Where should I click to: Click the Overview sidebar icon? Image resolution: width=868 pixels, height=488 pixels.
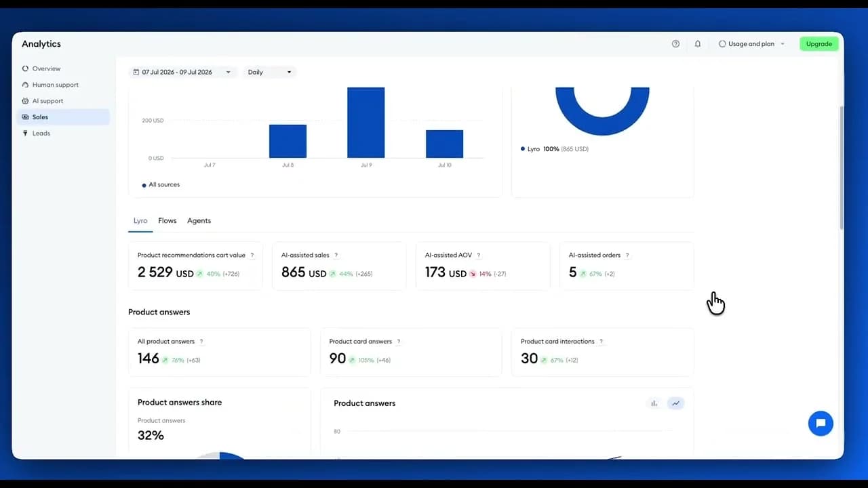click(26, 68)
